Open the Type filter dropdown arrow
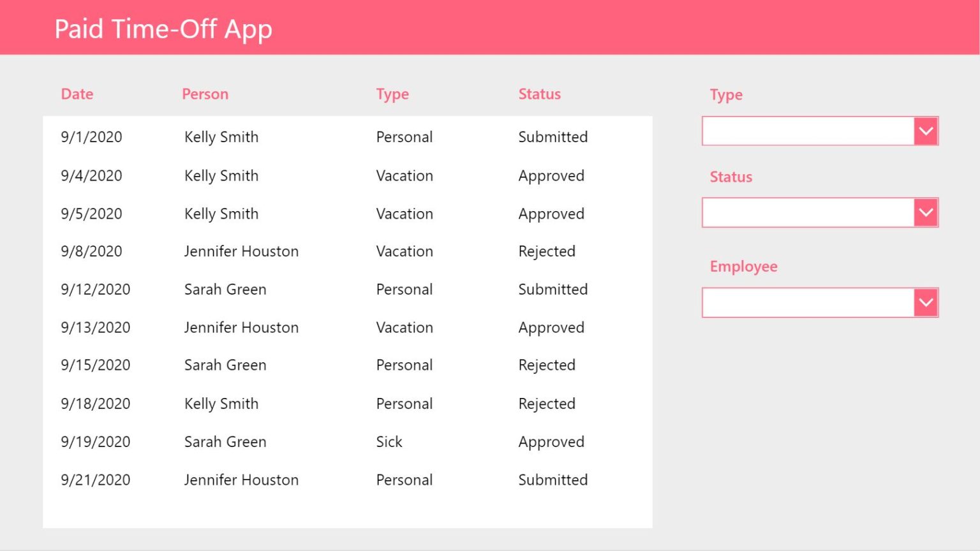The image size is (980, 551). click(925, 131)
